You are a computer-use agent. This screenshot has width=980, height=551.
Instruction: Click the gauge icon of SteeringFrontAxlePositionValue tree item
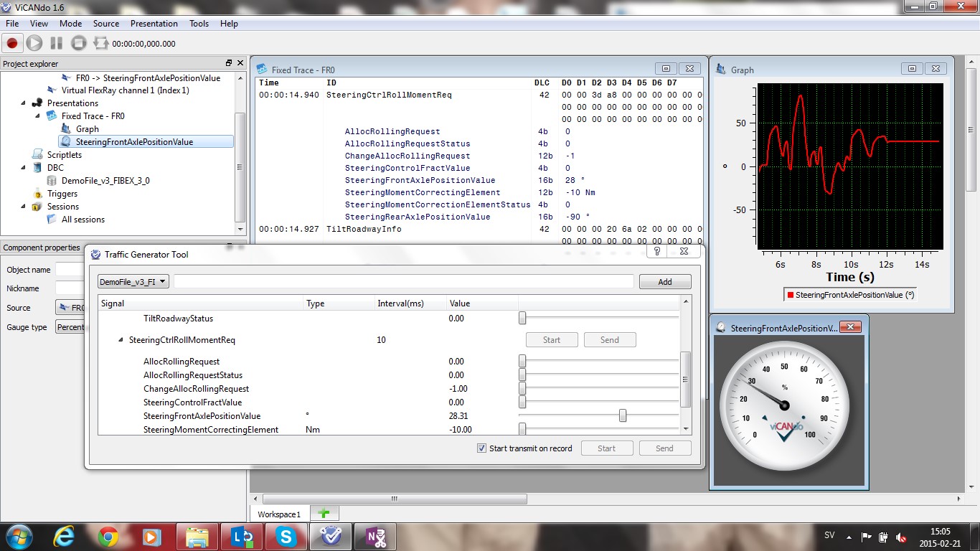pyautogui.click(x=66, y=142)
